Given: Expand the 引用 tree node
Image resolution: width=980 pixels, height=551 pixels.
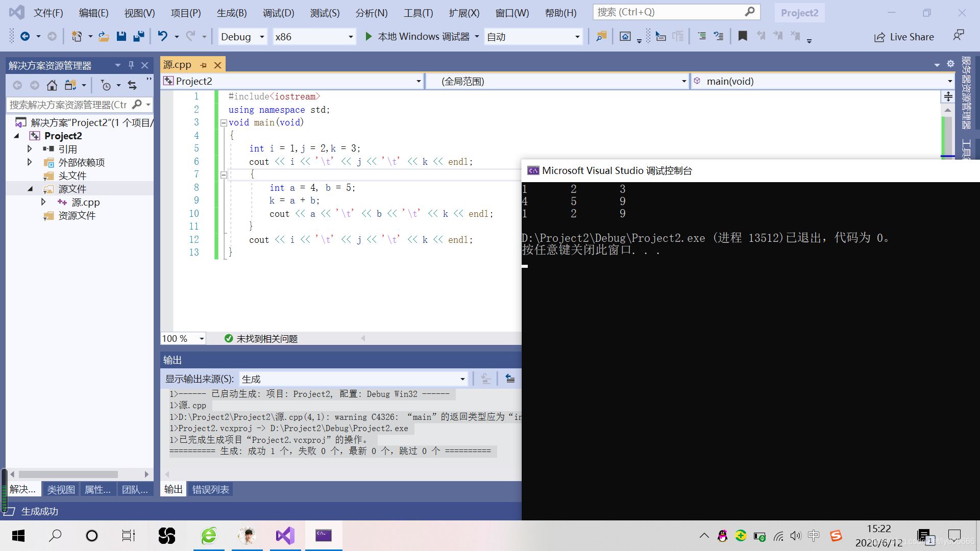Looking at the screenshot, I should coord(30,149).
